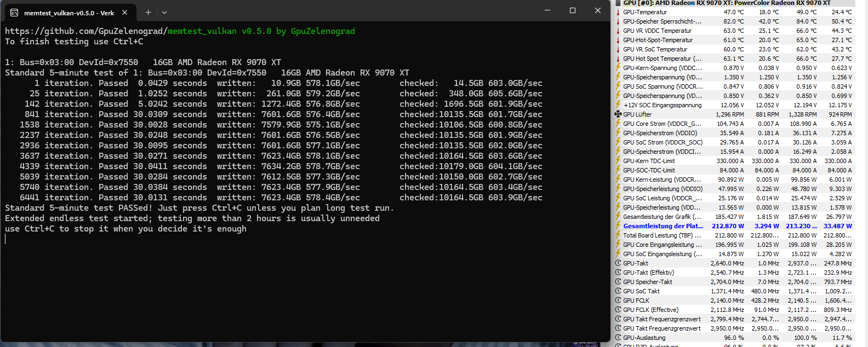Click thermometer icon of GPU-Temperatur row
Image resolution: width=868 pixels, height=347 pixels.
point(618,12)
